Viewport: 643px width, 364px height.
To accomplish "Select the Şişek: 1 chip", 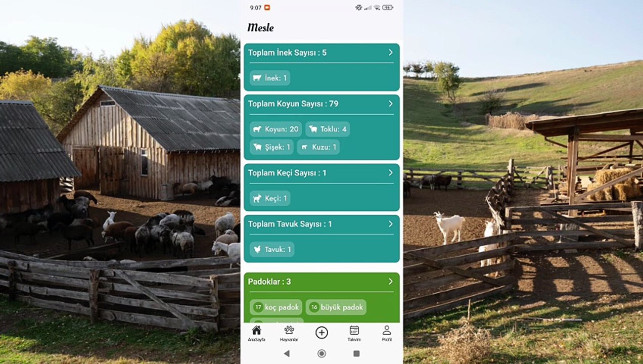I will 271,147.
